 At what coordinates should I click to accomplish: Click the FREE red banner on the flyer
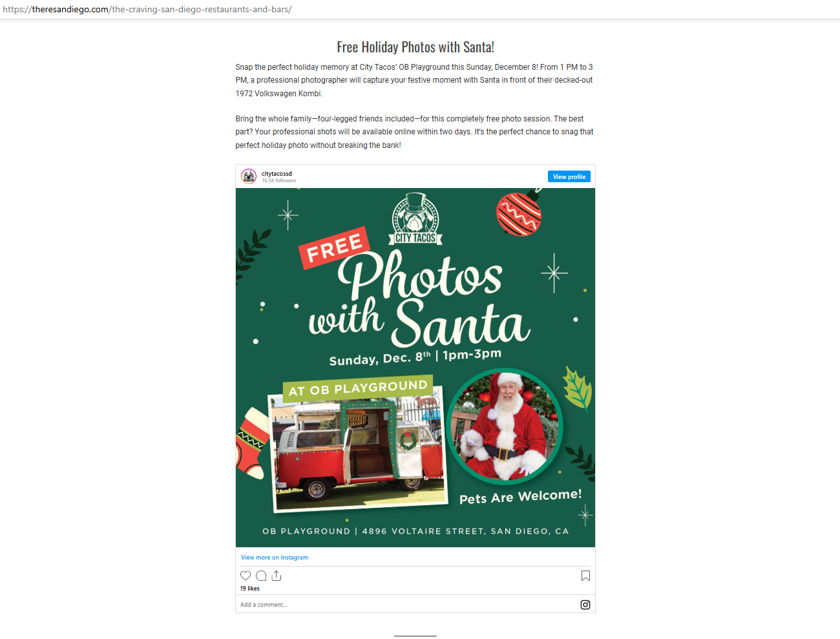coord(334,247)
